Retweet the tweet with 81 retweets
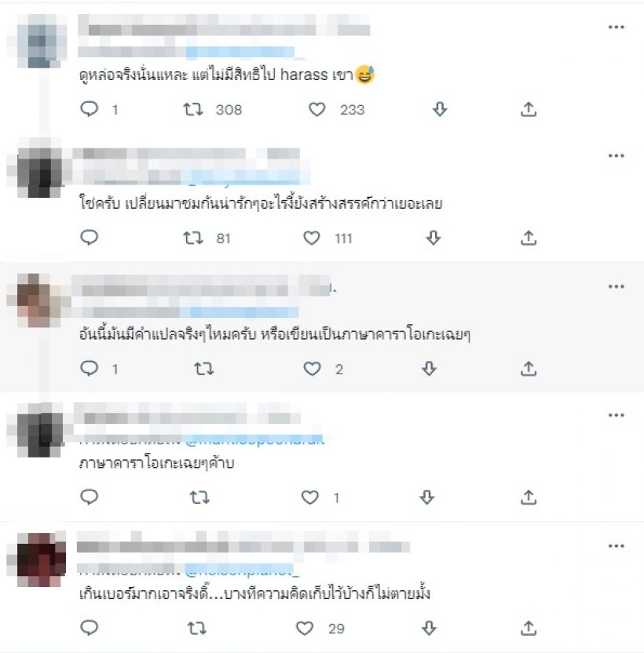The image size is (644, 653). point(193,239)
